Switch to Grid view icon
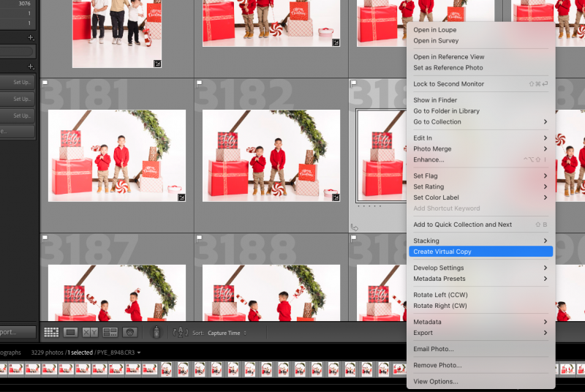The image size is (585, 392). click(51, 332)
